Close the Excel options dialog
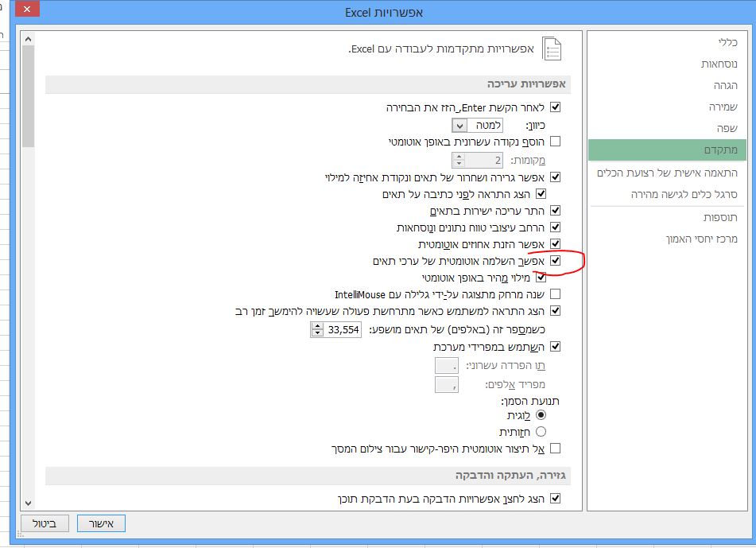The width and height of the screenshot is (756, 548). (28, 10)
